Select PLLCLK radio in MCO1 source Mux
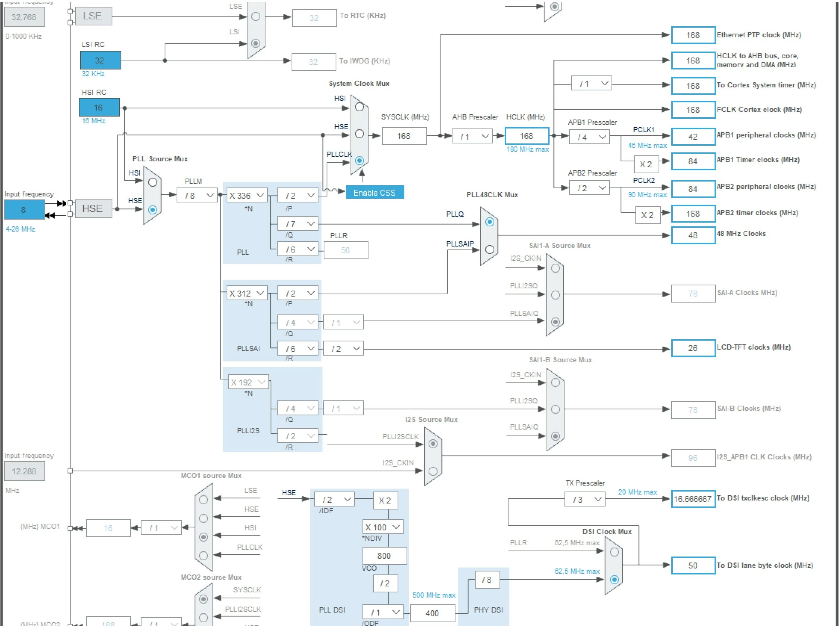The height and width of the screenshot is (626, 840). point(203,556)
